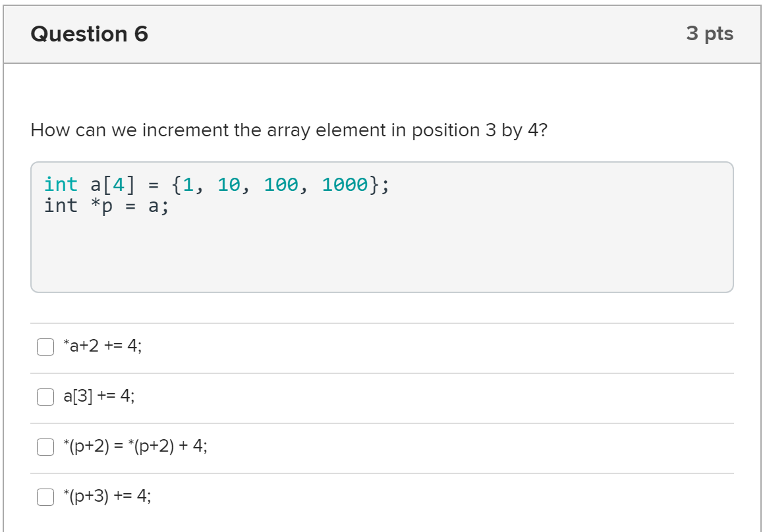Select the checkbox for "*(p+2) = *(p+2) + 4;"
This screenshot has height=532, width=763.
click(x=45, y=446)
